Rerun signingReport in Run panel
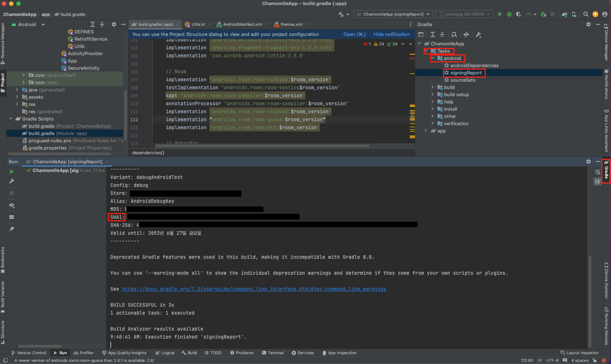This screenshot has width=611, height=364. pos(12,172)
